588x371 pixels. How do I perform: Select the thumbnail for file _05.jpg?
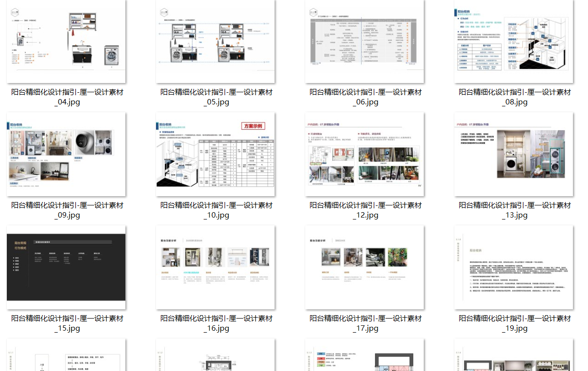coord(215,41)
